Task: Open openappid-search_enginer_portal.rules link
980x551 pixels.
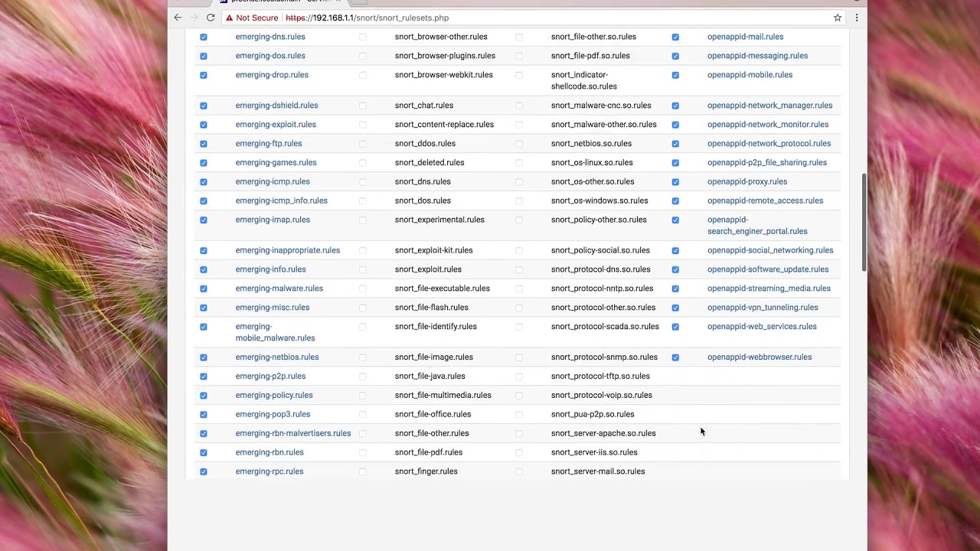Action: pos(757,226)
